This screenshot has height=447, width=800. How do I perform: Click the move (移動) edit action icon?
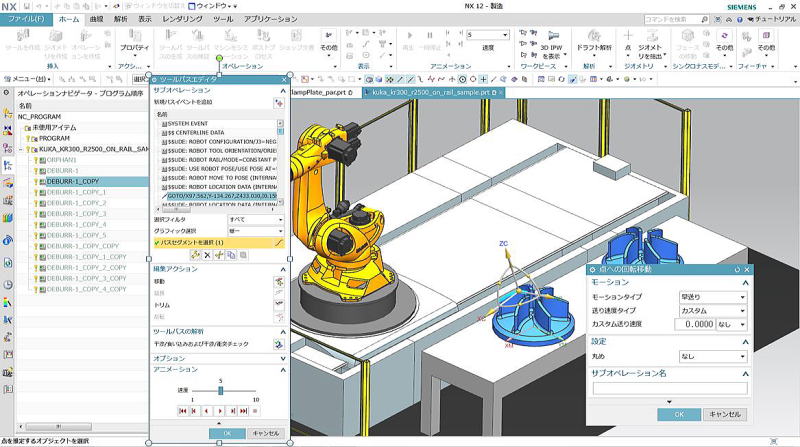tap(279, 281)
